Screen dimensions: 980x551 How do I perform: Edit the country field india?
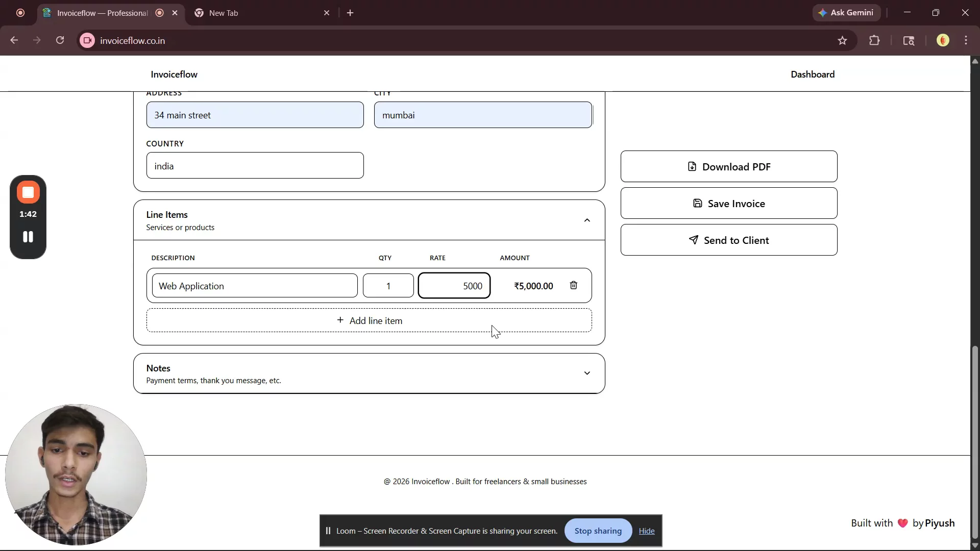[255, 165]
